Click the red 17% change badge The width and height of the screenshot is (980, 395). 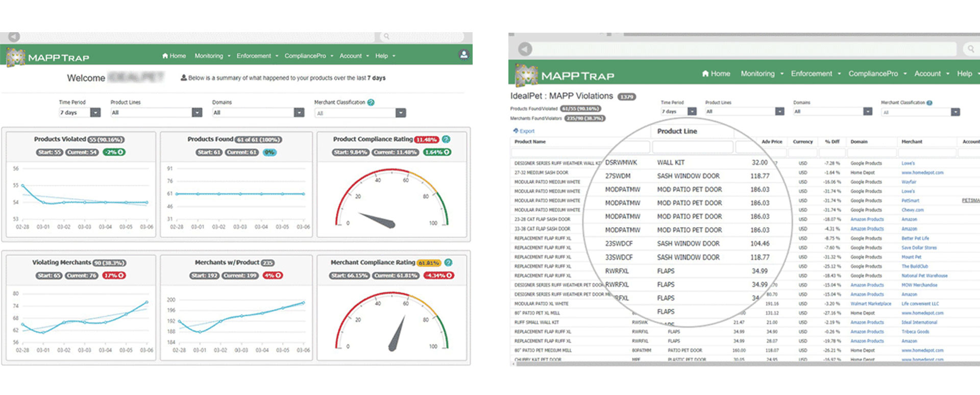click(114, 276)
